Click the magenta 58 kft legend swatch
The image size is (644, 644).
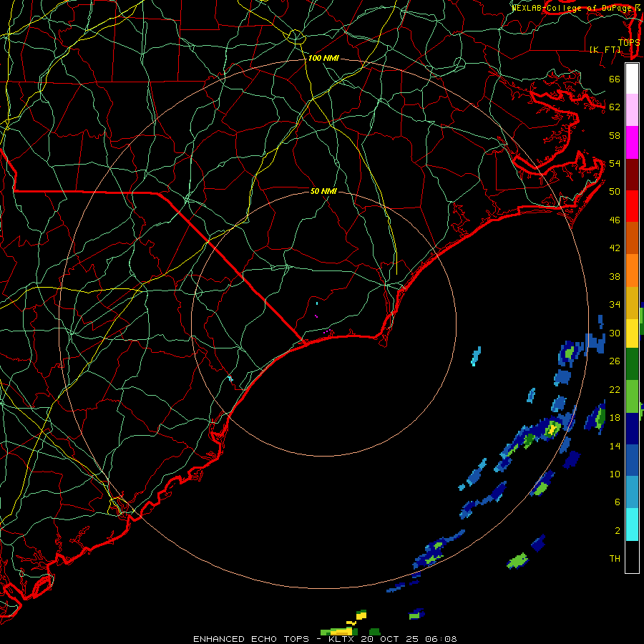click(632, 142)
